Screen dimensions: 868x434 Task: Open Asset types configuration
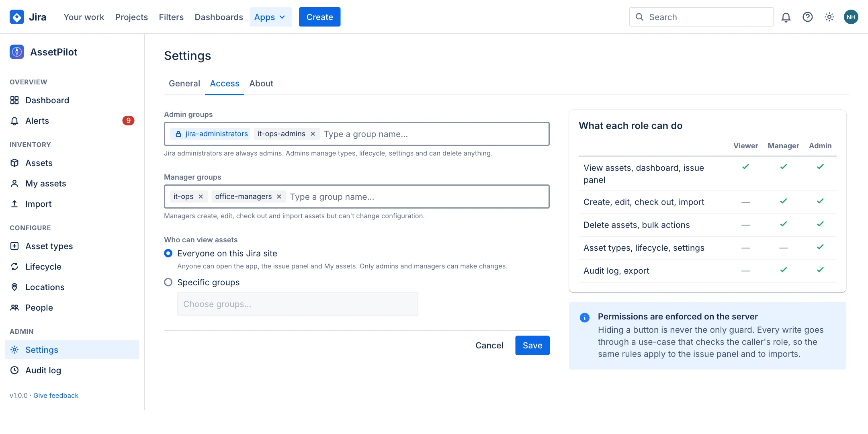tap(72, 246)
